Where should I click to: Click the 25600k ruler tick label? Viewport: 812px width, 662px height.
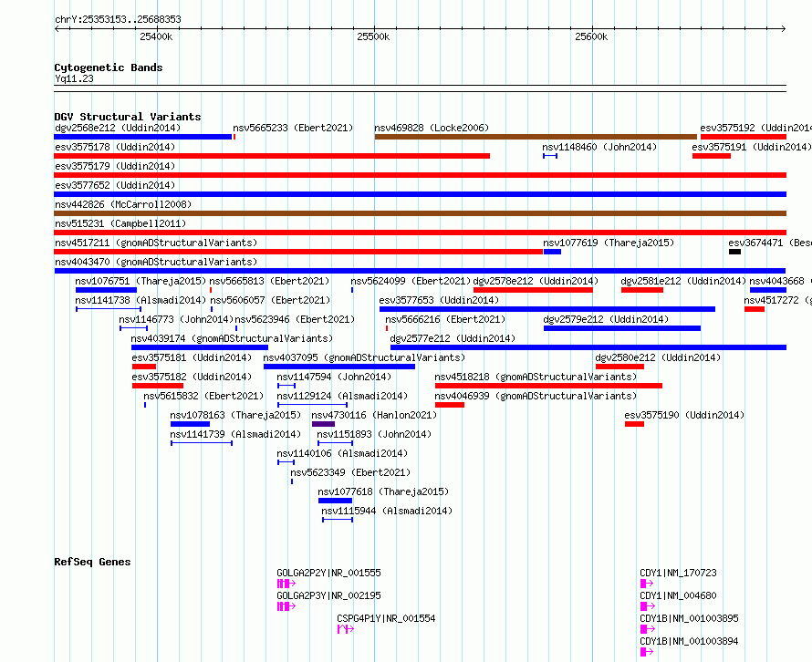coord(591,36)
